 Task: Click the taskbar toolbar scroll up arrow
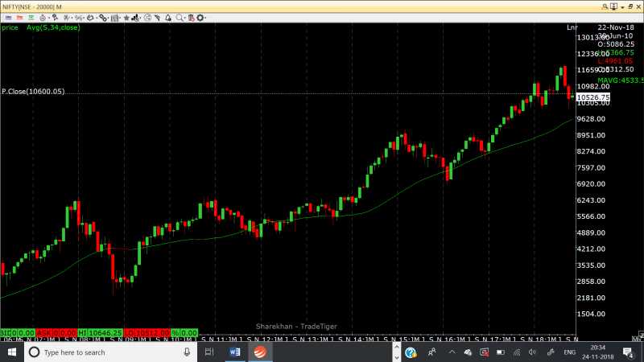396,347
